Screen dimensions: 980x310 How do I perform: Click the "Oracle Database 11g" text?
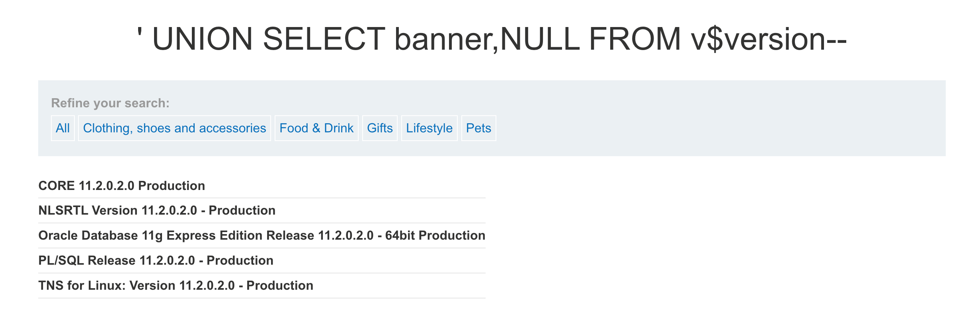coord(100,235)
